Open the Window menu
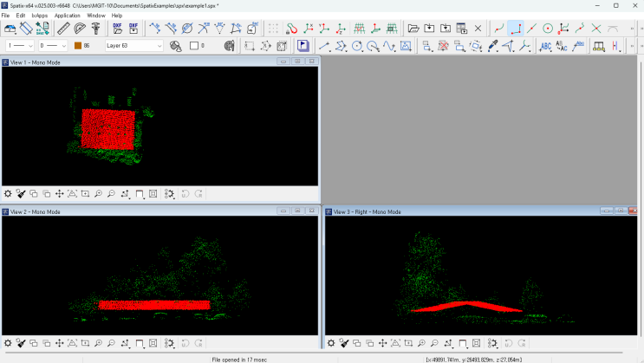 [x=96, y=16]
